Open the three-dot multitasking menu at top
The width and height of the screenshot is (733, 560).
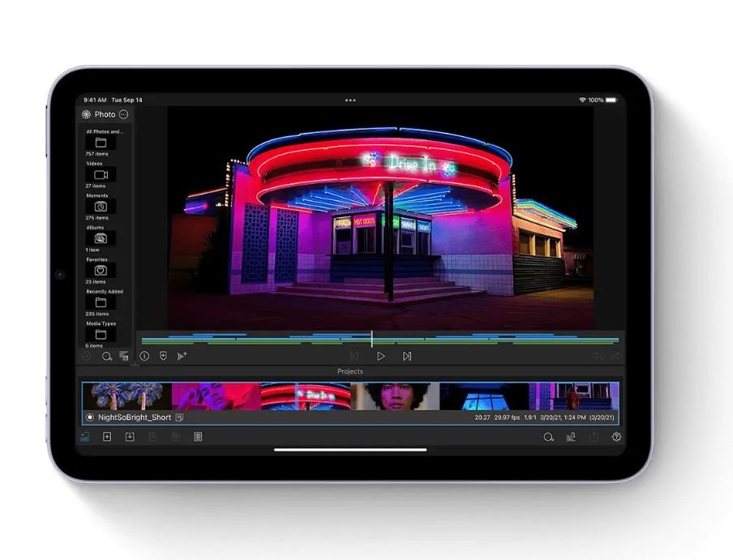point(350,100)
